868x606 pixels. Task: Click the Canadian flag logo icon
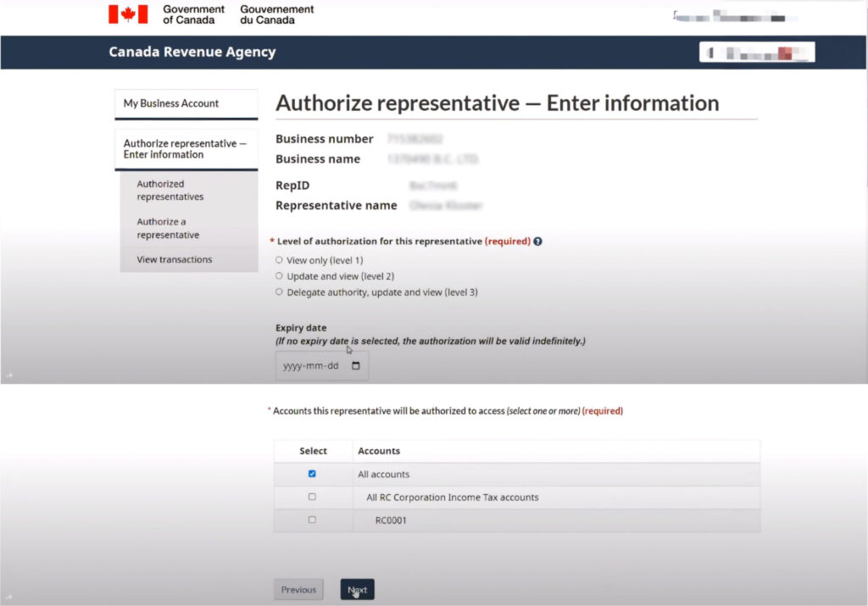128,14
